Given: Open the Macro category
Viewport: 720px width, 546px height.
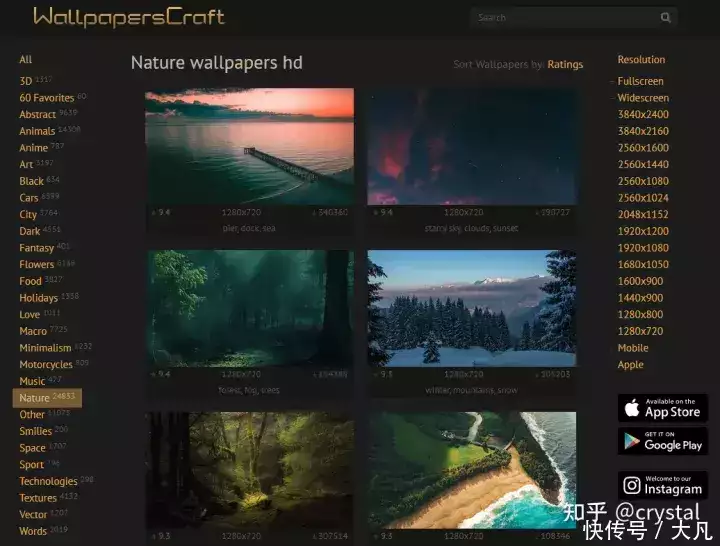Looking at the screenshot, I should coord(33,331).
